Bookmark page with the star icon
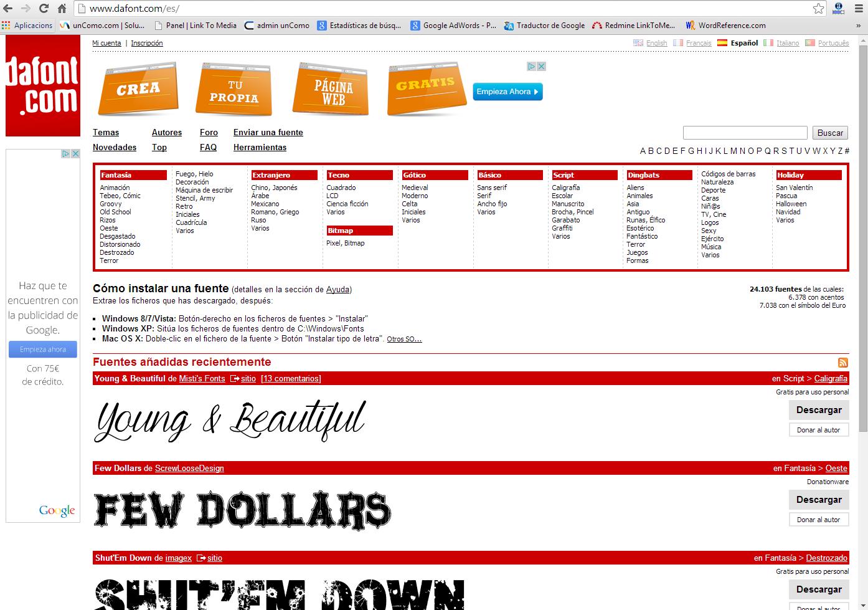This screenshot has width=868, height=610. click(818, 8)
